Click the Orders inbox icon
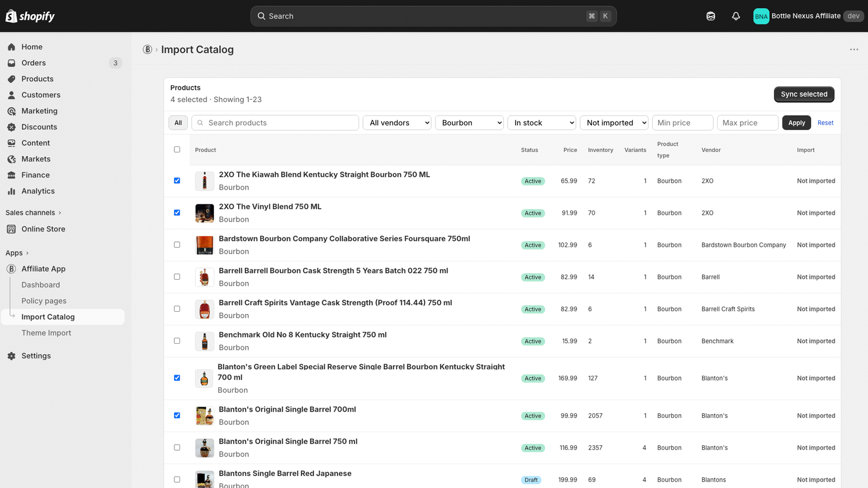The height and width of the screenshot is (488, 868). (11, 63)
